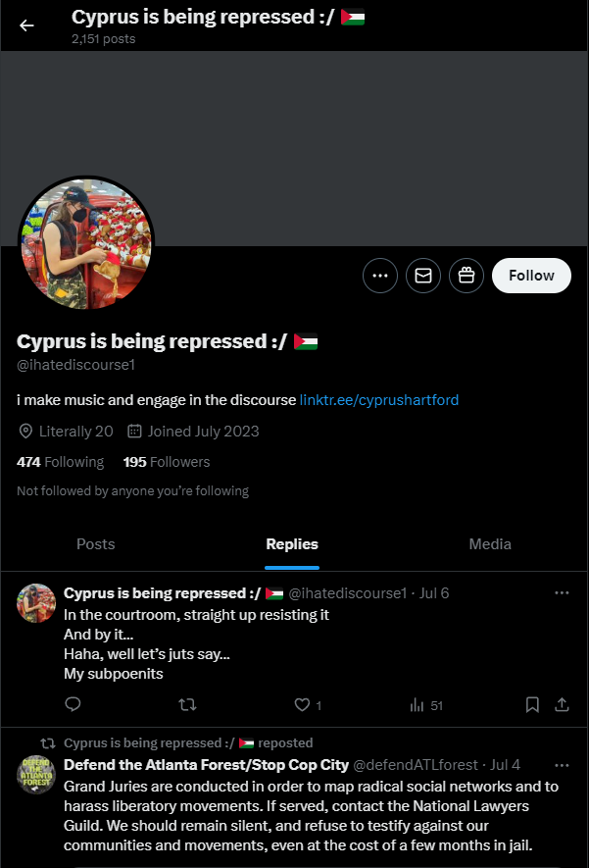This screenshot has width=589, height=868.
Task: Like the subpoenits post
Action: (x=302, y=704)
